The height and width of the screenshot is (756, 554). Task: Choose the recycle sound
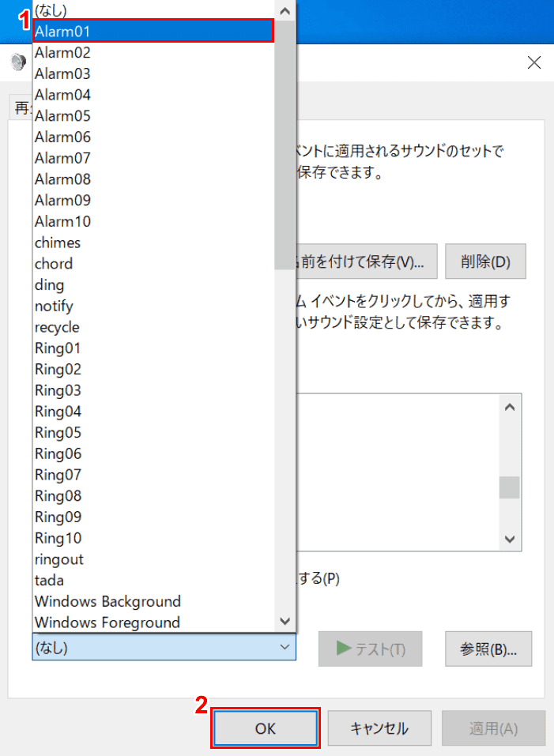[x=154, y=327]
